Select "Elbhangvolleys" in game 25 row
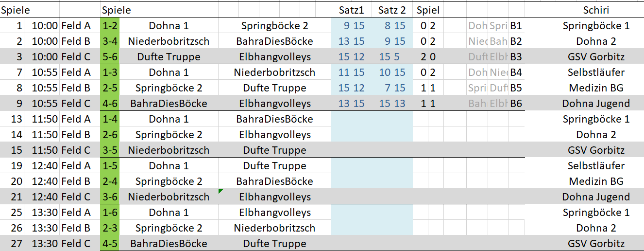Image resolution: width=644 pixels, height=251 pixels. 274,213
